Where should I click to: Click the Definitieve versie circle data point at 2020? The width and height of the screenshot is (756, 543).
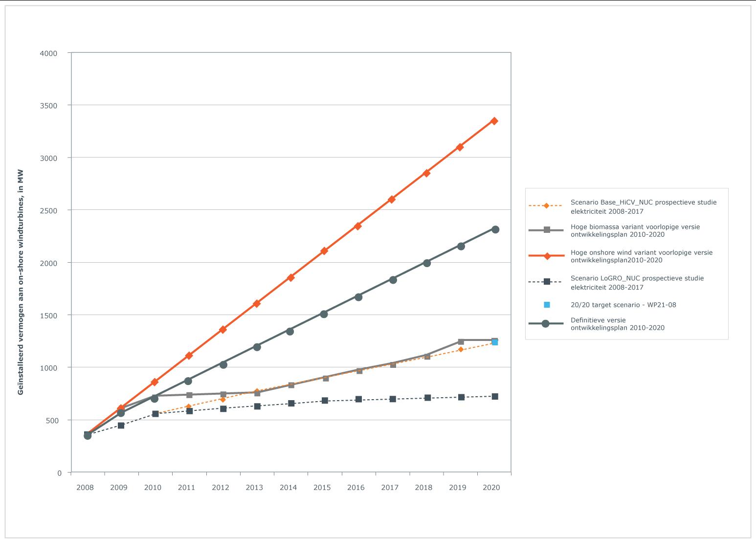(x=495, y=229)
